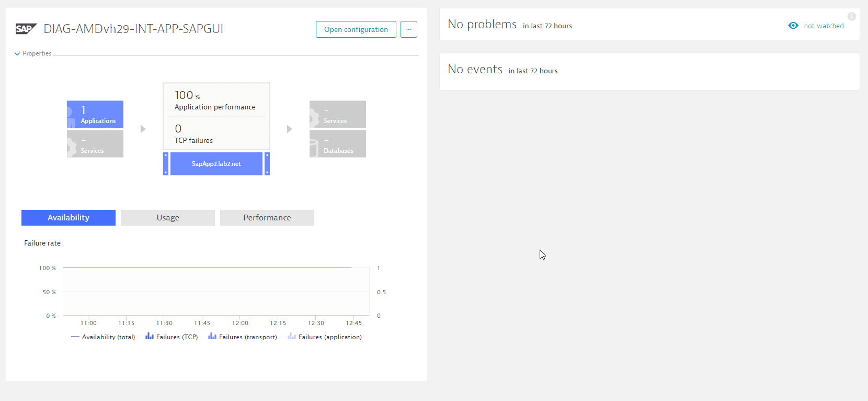Switch to the Usage tab
The image size is (868, 401).
(x=168, y=218)
